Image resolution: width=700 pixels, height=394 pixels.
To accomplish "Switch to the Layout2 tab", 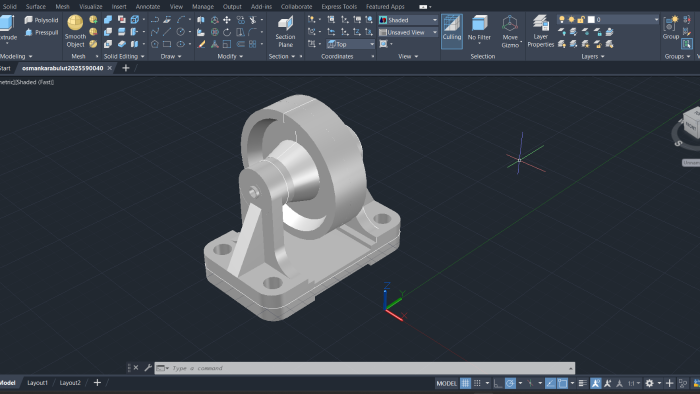I will [x=70, y=382].
